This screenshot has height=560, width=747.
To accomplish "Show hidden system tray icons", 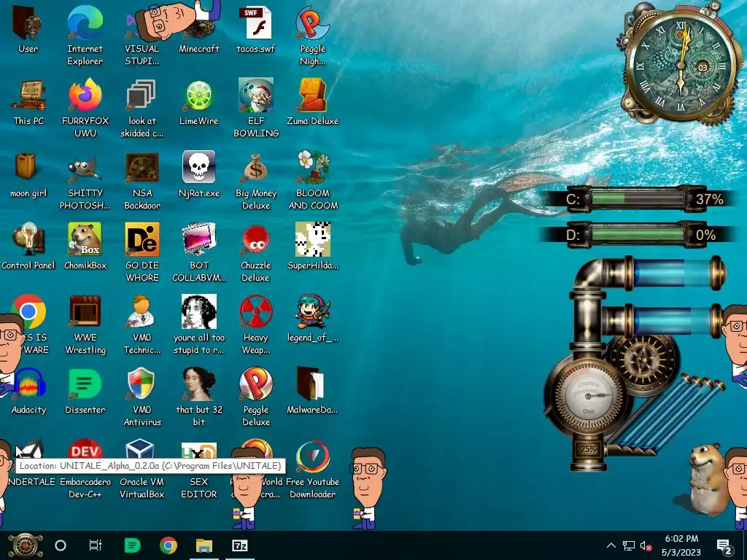I will point(611,545).
